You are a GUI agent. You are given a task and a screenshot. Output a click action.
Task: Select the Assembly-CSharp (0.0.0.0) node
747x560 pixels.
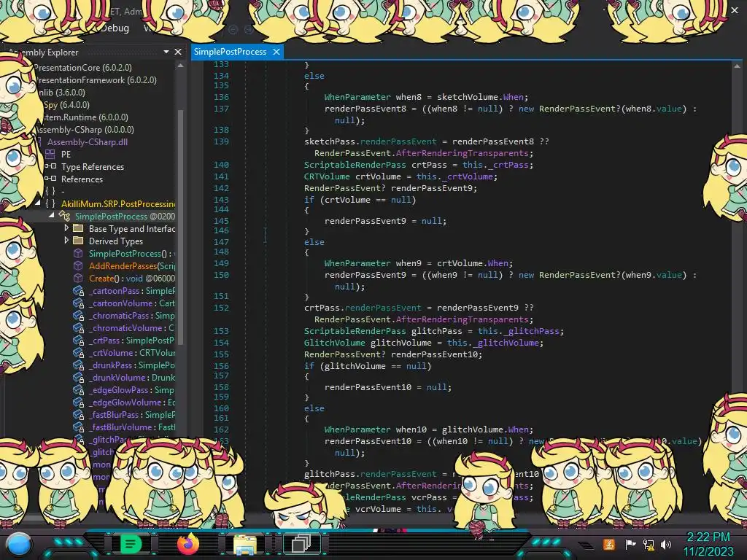point(85,130)
